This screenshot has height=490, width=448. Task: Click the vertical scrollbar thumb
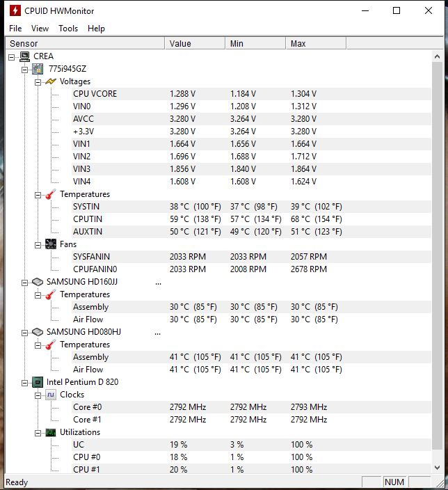click(437, 256)
